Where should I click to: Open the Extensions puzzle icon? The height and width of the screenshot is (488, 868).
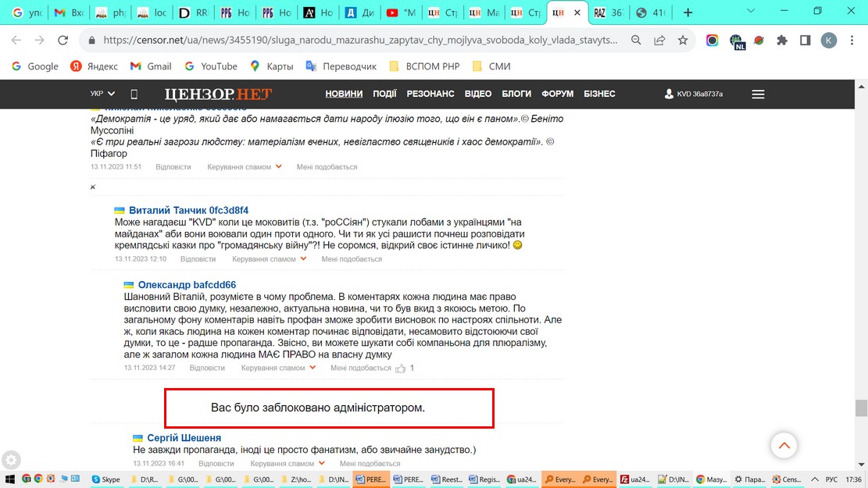tap(781, 40)
